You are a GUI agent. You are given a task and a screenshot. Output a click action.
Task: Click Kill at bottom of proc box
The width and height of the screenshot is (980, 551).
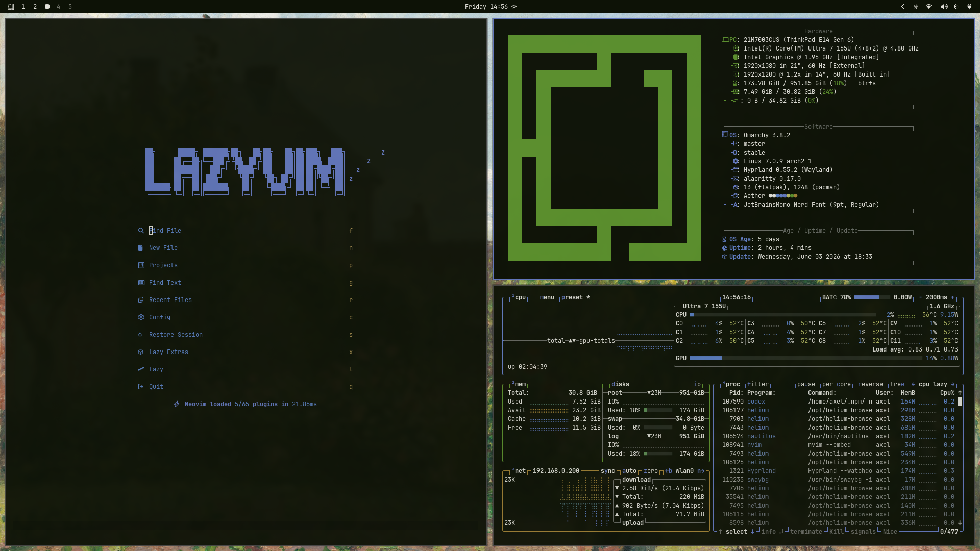click(837, 532)
